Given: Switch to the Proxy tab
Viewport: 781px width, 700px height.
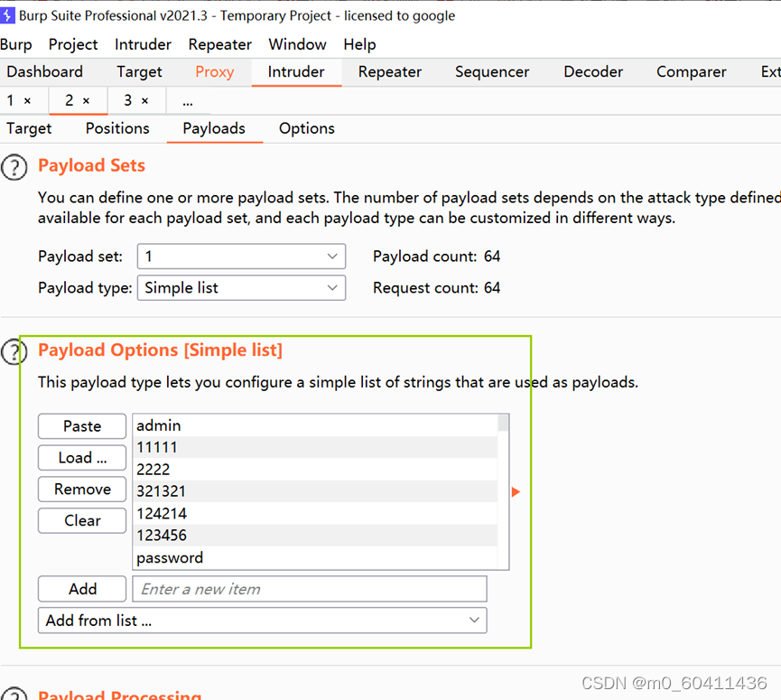Looking at the screenshot, I should [x=215, y=71].
